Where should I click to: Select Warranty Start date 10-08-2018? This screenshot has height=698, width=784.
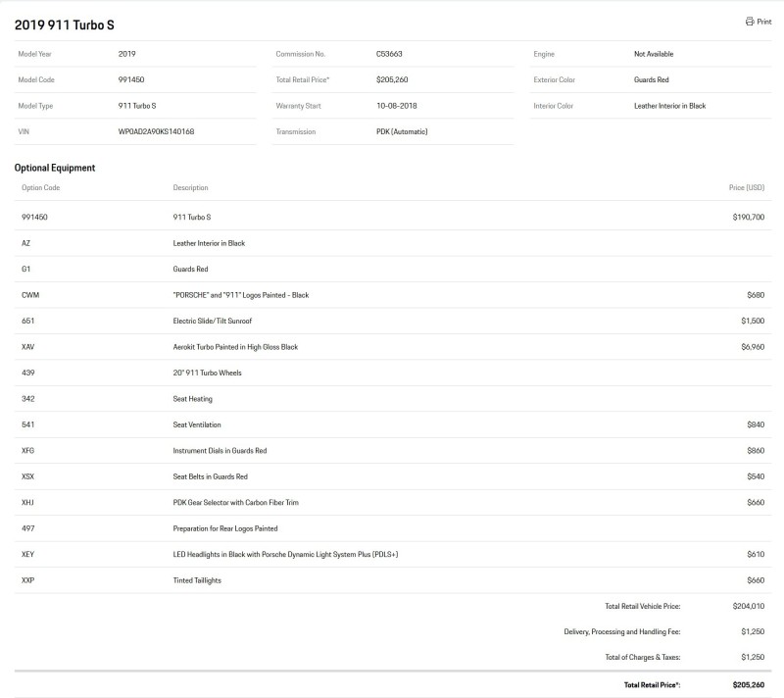coord(397,106)
